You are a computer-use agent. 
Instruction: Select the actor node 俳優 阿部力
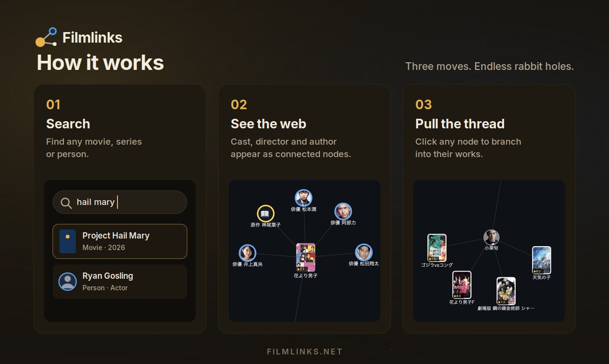(343, 211)
